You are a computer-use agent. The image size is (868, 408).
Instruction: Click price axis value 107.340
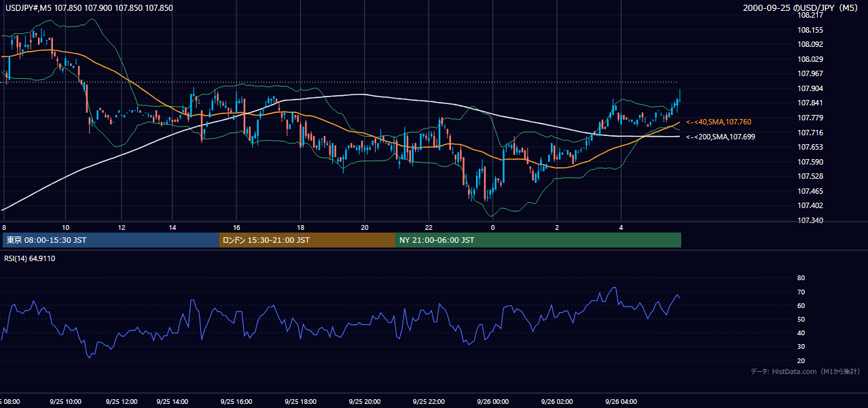tap(810, 220)
